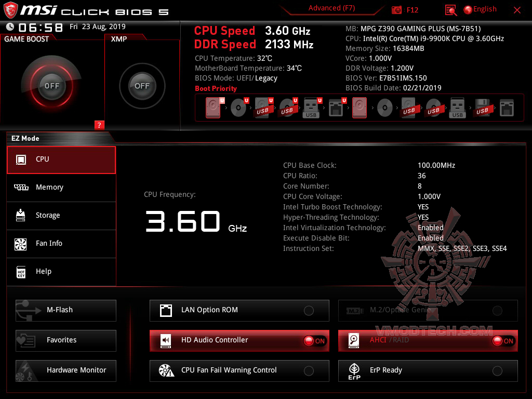The width and height of the screenshot is (532, 399).
Task: Open Hardware Monitor
Action: coord(66,370)
